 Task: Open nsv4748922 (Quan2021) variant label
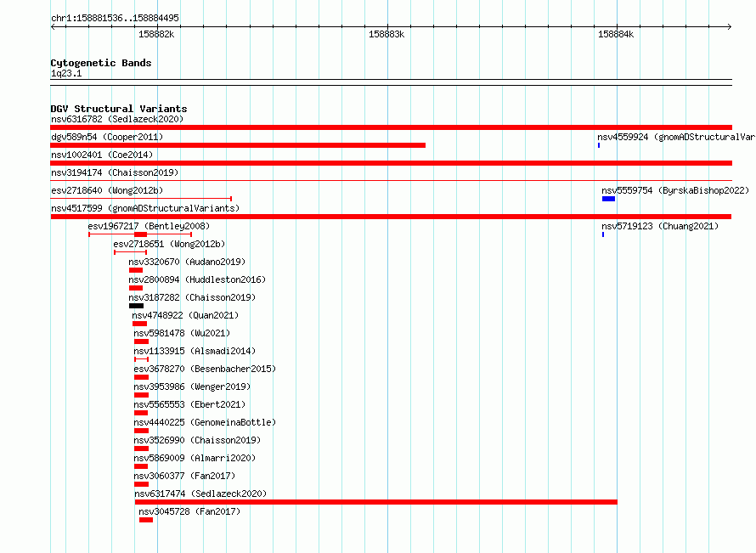(186, 315)
